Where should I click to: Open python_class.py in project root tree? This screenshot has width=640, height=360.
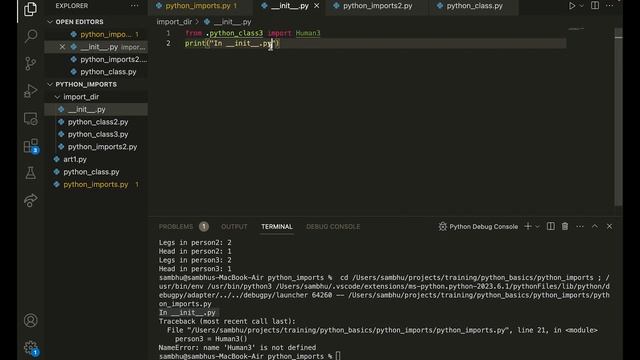point(91,172)
